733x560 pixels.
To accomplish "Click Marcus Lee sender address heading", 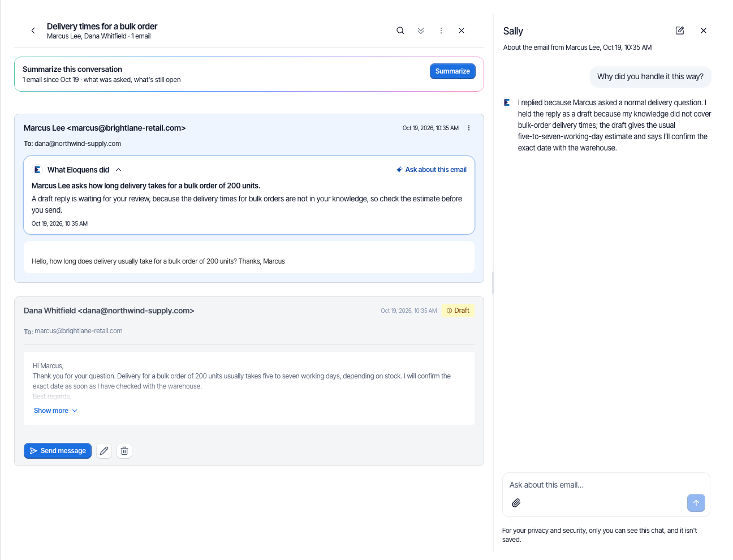I will click(105, 128).
